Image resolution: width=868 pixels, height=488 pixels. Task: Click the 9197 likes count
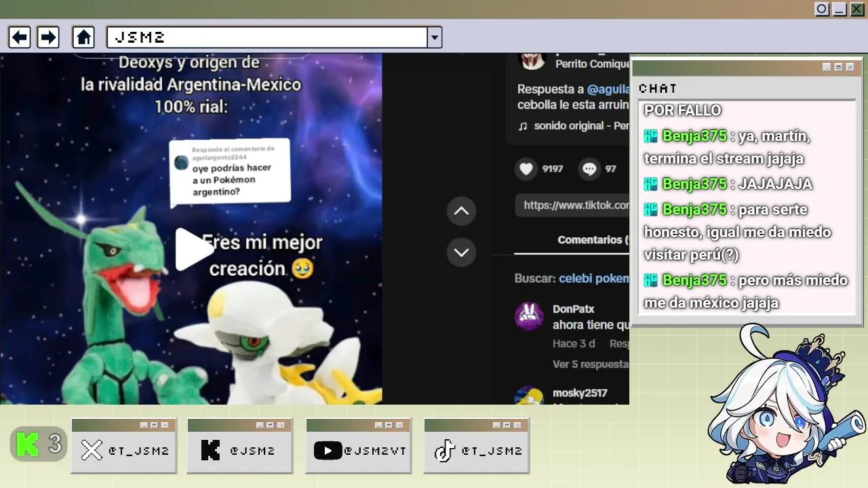click(553, 169)
